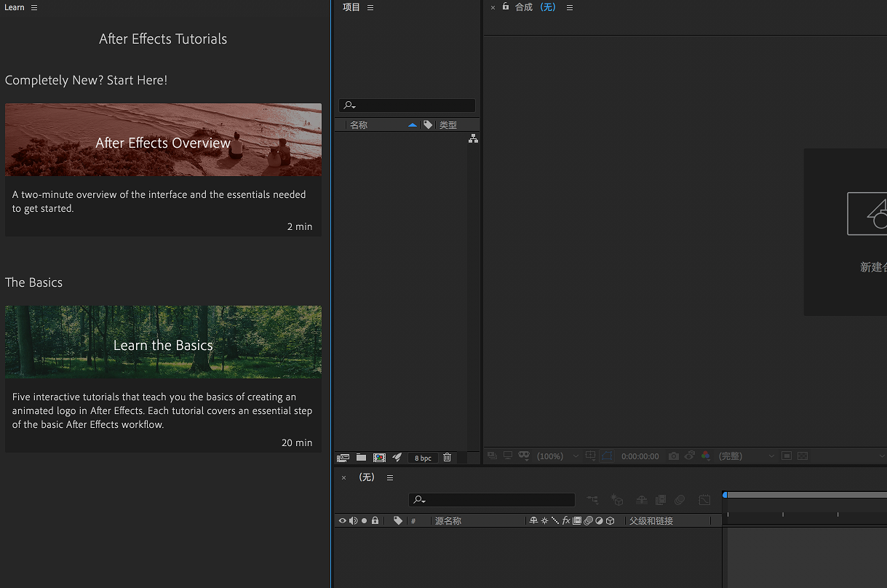This screenshot has height=588, width=887.
Task: Open the 合成 panel hamburger menu
Action: (570, 7)
